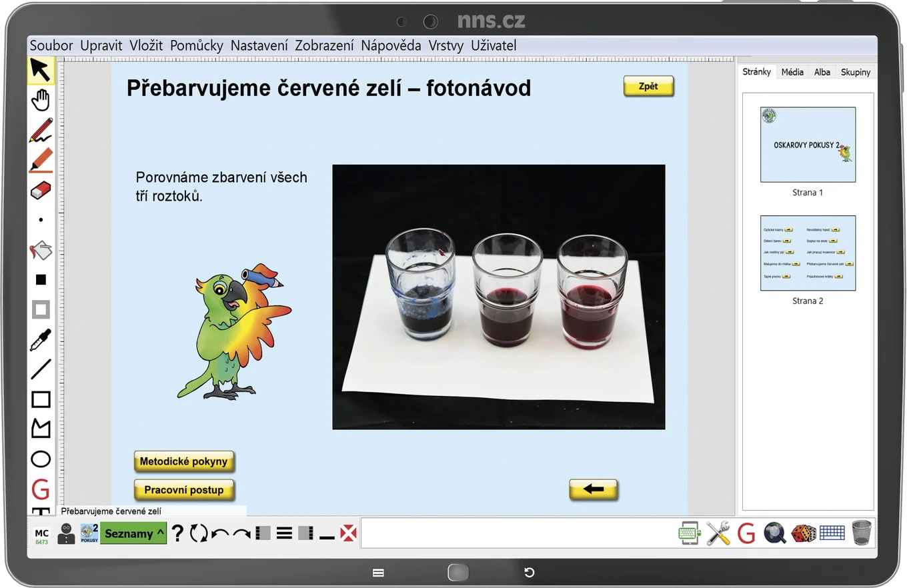The width and height of the screenshot is (907, 588).
Task: Open the Strana 2 page thumbnail
Action: [808, 253]
